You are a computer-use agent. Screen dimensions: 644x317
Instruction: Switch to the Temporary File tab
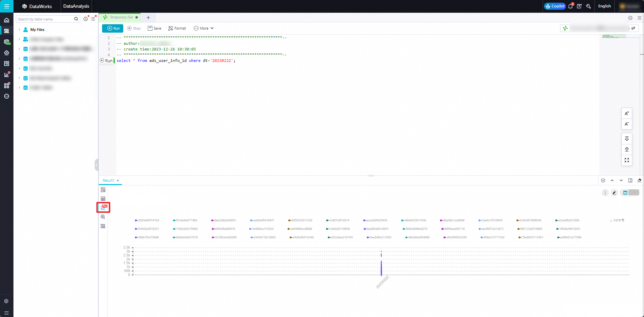(x=121, y=17)
